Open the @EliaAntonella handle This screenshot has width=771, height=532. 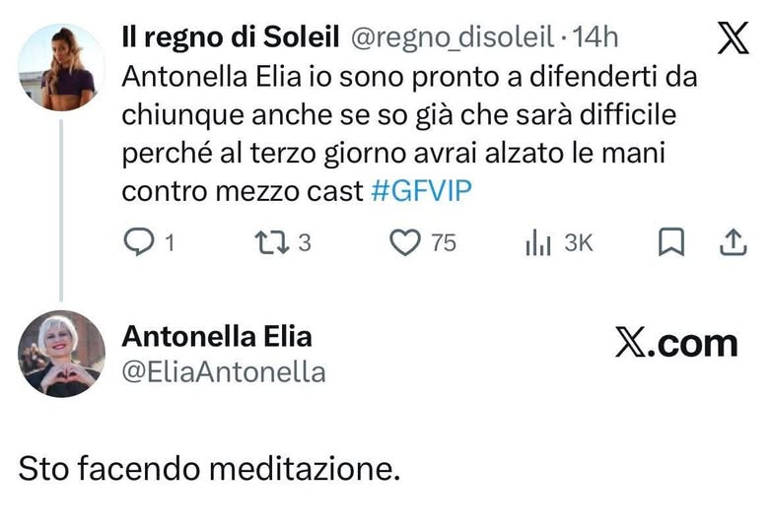point(223,370)
